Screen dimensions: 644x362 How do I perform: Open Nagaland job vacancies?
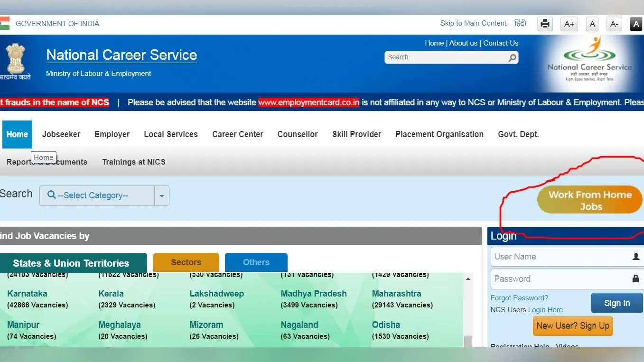pyautogui.click(x=299, y=325)
